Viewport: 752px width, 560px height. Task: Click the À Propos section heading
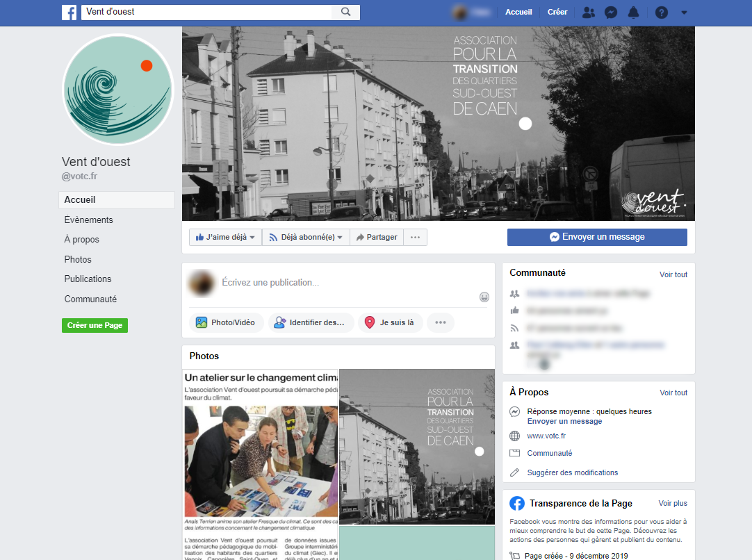pyautogui.click(x=528, y=392)
